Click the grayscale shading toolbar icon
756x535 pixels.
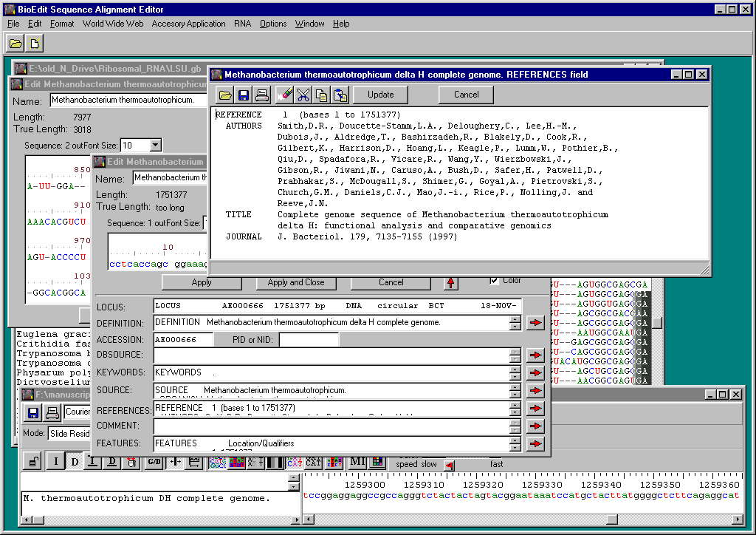[275, 463]
